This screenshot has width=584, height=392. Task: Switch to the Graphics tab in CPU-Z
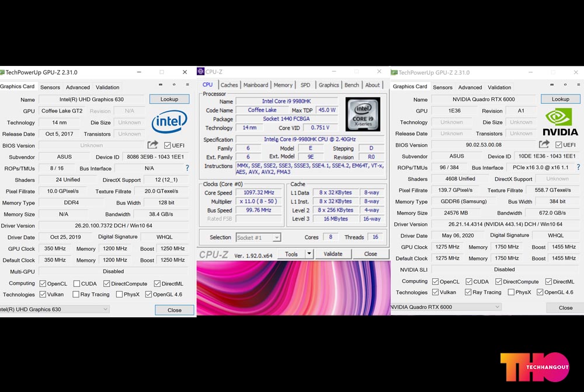pyautogui.click(x=329, y=85)
